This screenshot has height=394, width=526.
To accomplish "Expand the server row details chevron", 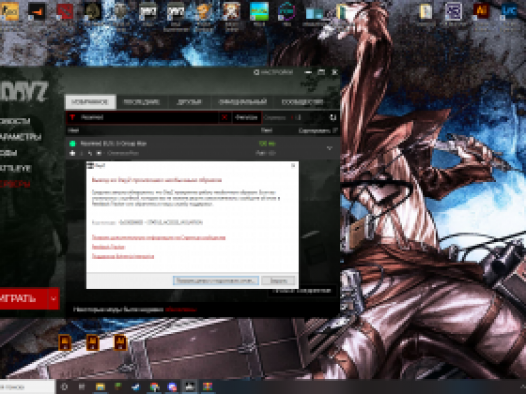I will click(329, 148).
